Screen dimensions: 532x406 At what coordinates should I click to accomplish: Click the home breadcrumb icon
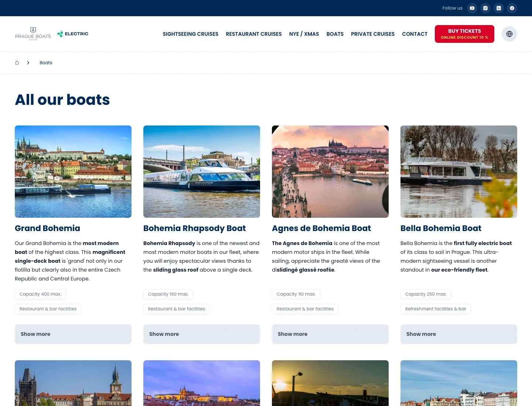(x=17, y=63)
